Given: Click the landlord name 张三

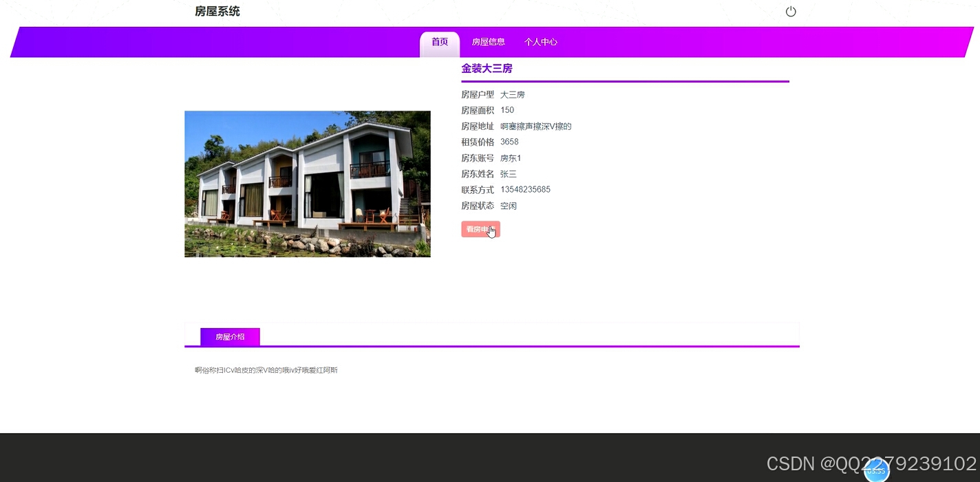Looking at the screenshot, I should (508, 173).
